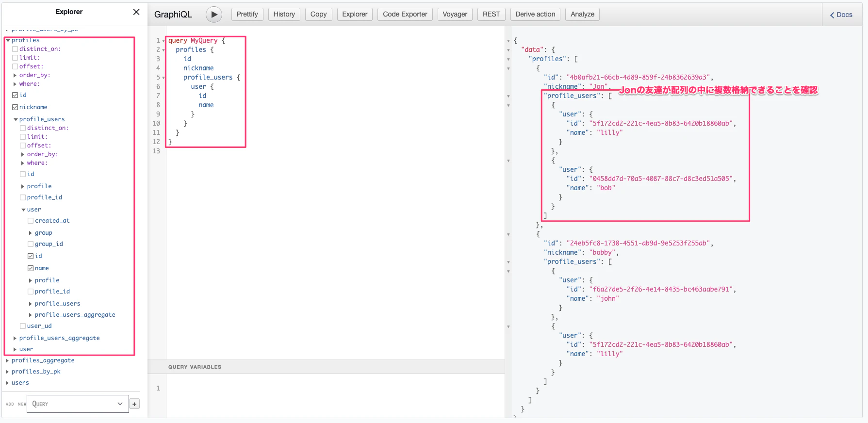
Task: Expand where under profile_users
Action: pos(23,163)
